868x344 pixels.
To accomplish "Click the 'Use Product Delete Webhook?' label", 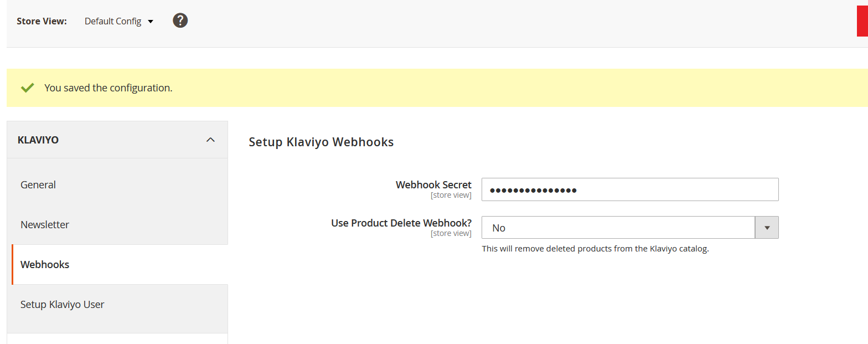I will 401,223.
